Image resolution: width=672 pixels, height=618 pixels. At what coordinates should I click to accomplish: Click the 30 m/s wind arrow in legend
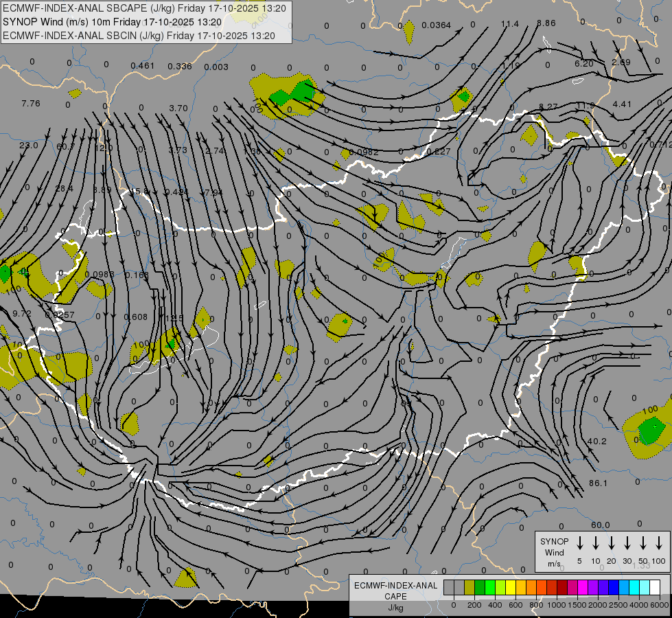click(627, 543)
